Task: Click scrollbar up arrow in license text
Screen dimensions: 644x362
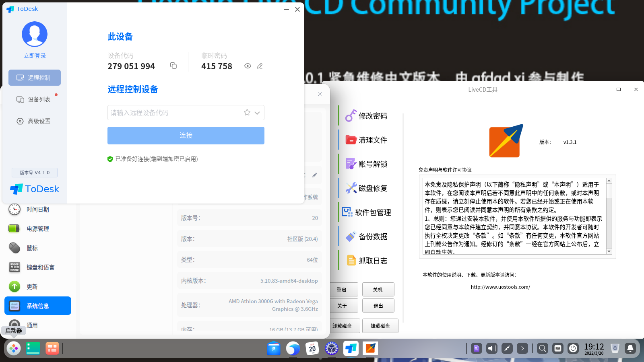Action: [x=609, y=181]
